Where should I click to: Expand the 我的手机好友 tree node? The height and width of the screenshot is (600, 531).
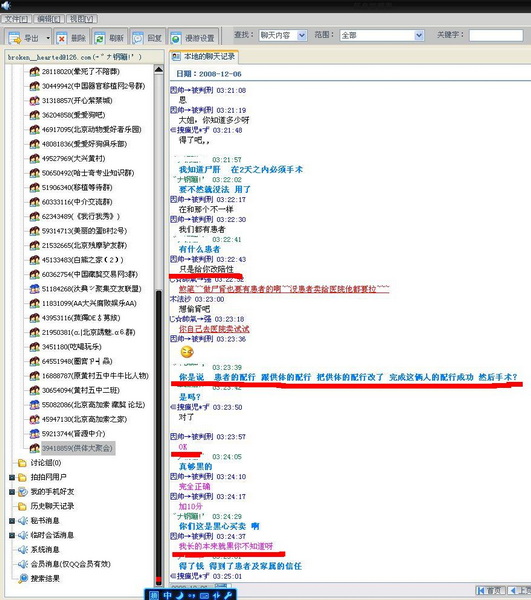(x=12, y=492)
